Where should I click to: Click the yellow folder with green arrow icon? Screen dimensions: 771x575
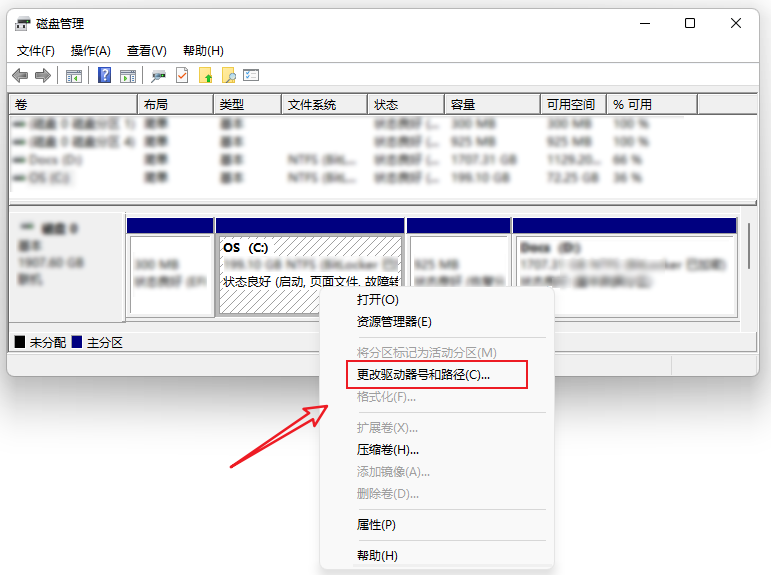point(206,76)
